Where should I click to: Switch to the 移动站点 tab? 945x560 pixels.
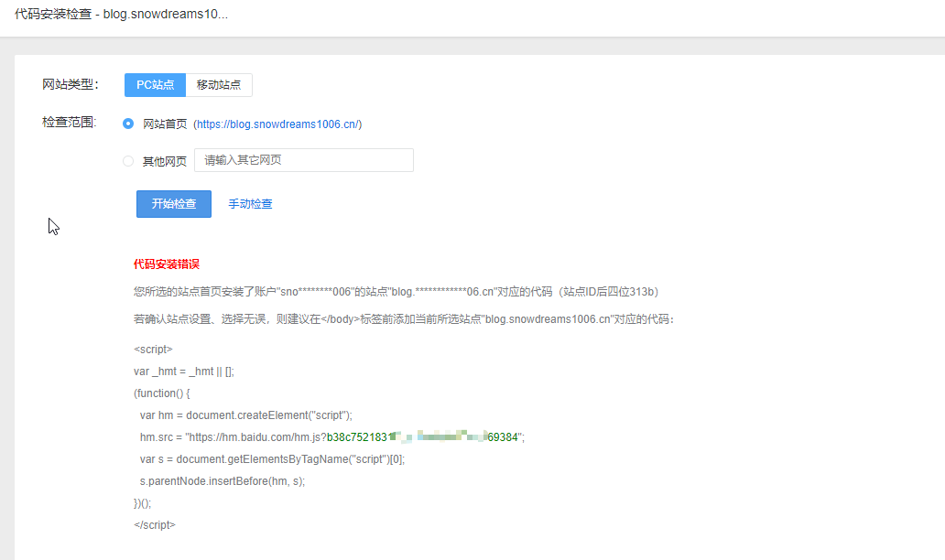click(219, 85)
